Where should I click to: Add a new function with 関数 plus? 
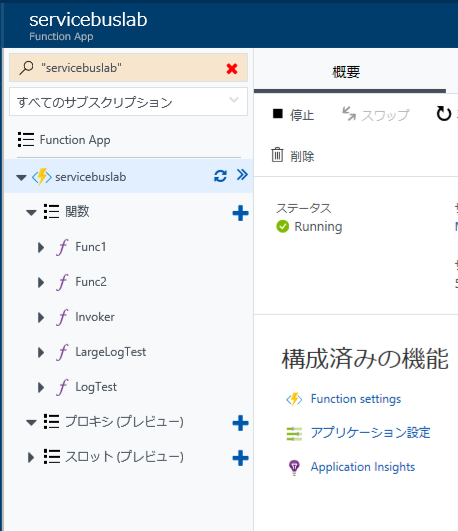pos(241,213)
